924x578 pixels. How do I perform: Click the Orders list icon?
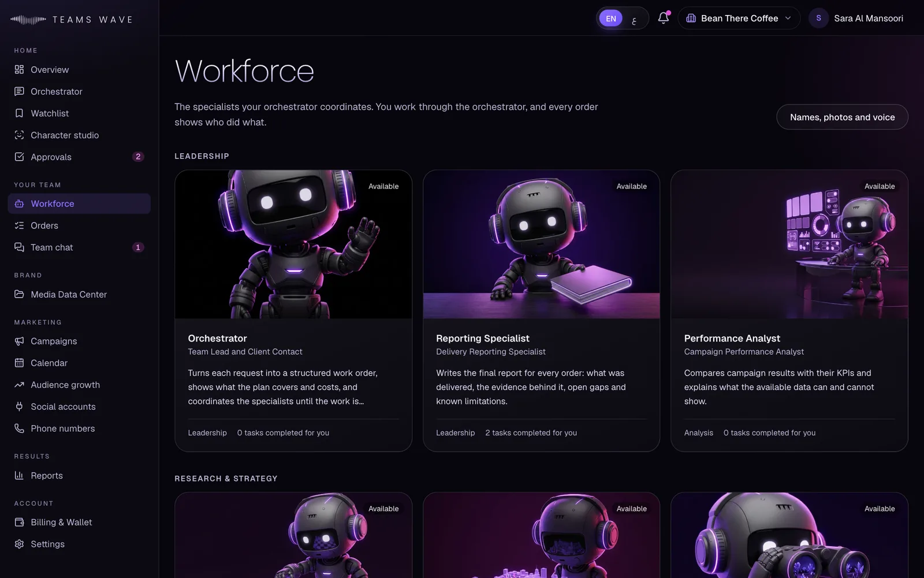tap(19, 225)
